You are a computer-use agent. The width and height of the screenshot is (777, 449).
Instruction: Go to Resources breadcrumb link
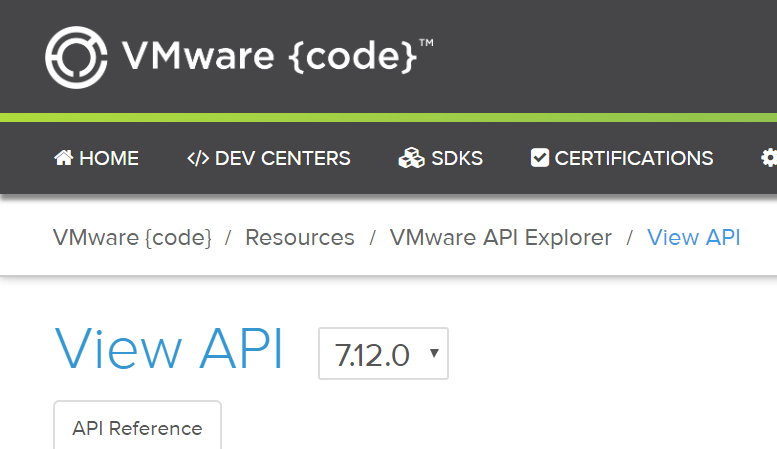coord(300,237)
